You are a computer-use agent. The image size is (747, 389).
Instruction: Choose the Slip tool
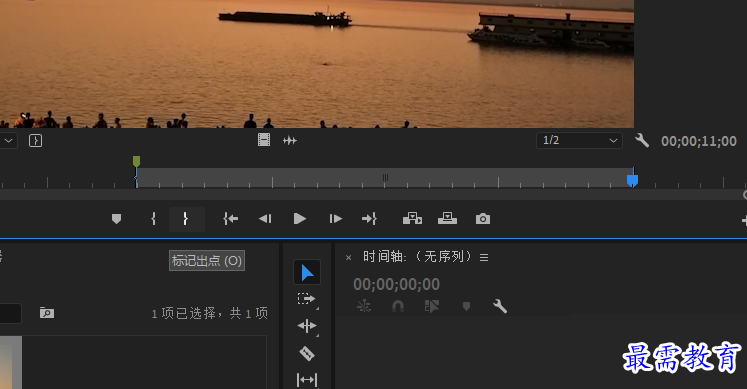(x=307, y=380)
